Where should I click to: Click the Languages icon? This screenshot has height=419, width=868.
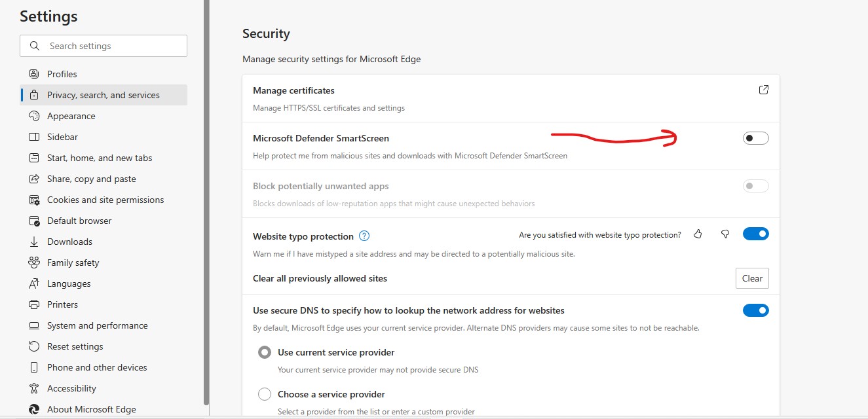[x=34, y=283]
